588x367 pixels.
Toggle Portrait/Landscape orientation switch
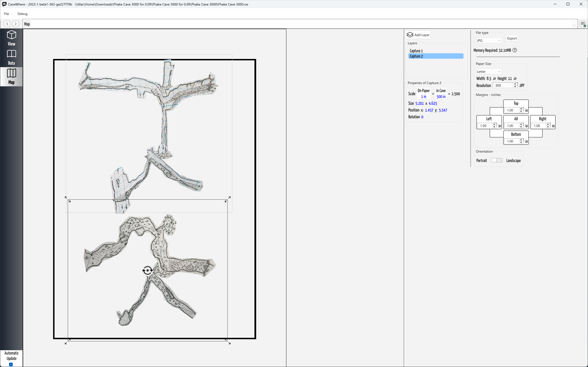[497, 161]
